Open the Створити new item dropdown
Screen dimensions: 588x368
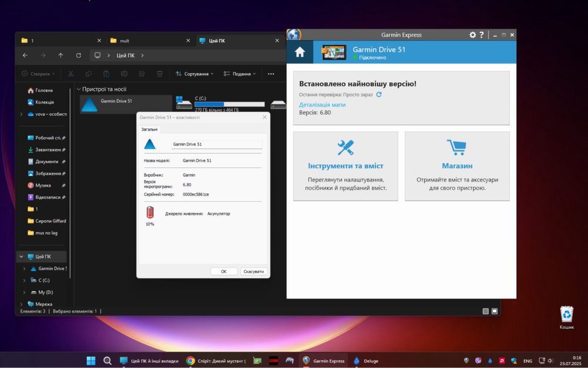point(38,74)
